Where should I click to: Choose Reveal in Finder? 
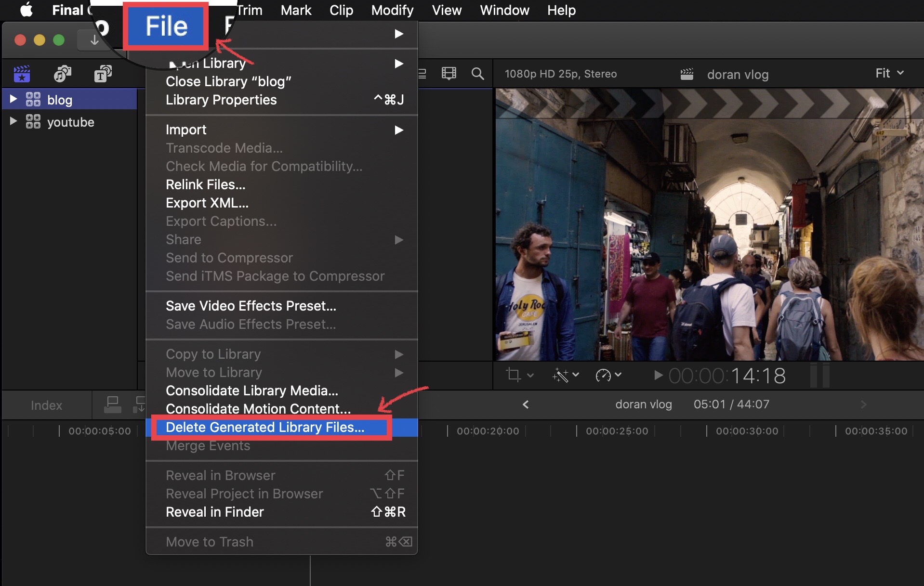tap(282, 512)
